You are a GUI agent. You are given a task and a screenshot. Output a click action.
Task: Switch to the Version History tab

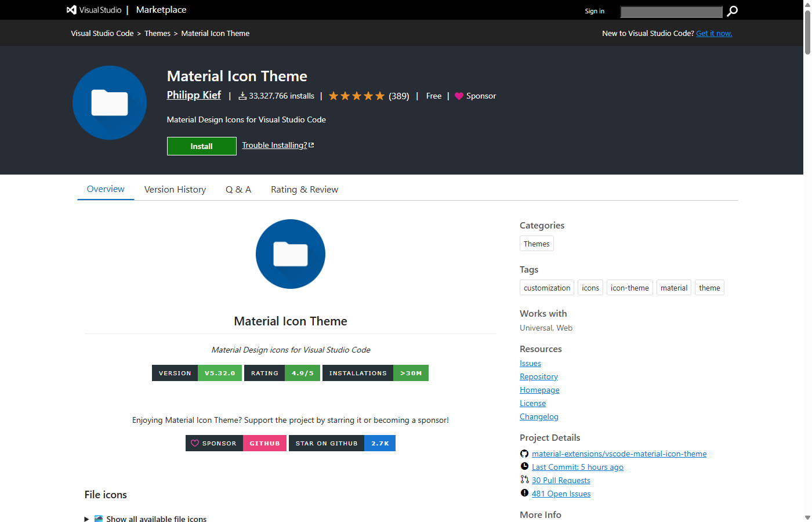pos(175,189)
